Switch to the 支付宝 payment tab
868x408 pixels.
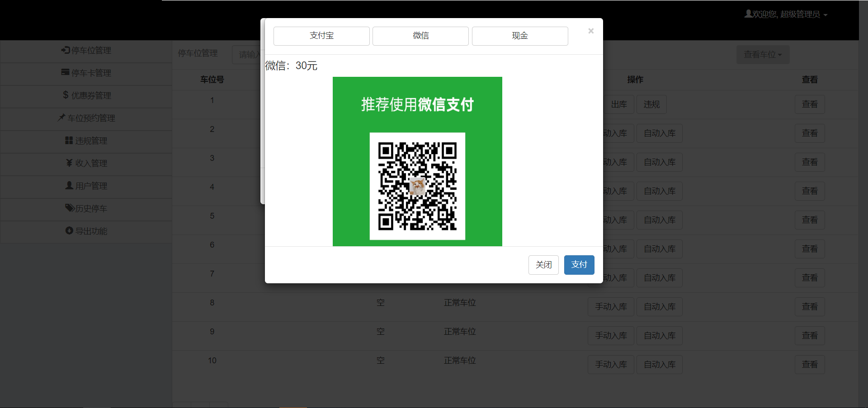coord(321,36)
